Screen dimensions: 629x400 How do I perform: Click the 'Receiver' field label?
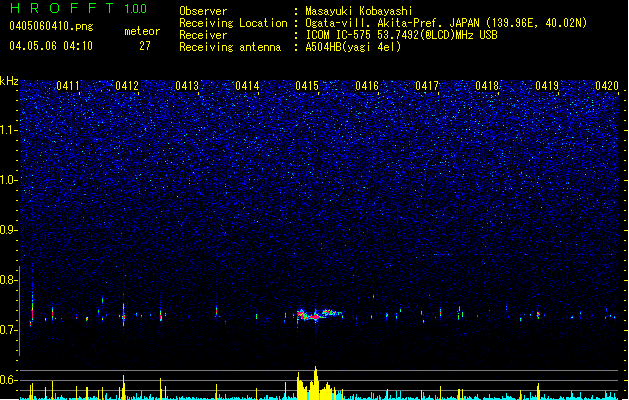pyautogui.click(x=203, y=35)
